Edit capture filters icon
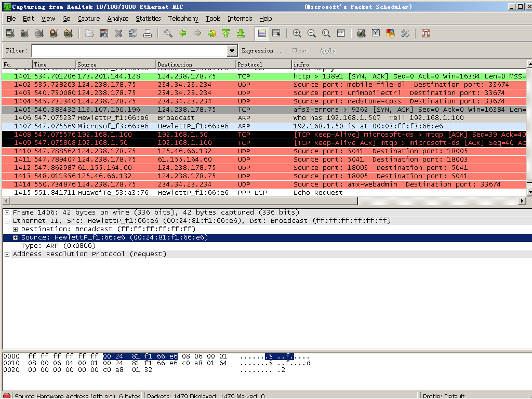532x399 pixels. point(362,33)
